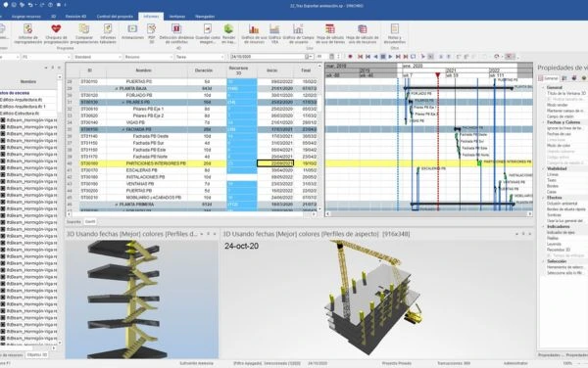Open the Resumen dropdown in toolbar
Viewport: 588px width, 368px height.
pyautogui.click(x=149, y=57)
